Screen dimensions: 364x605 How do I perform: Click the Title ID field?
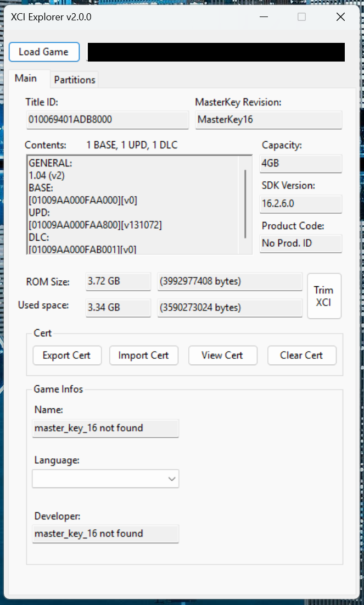108,120
